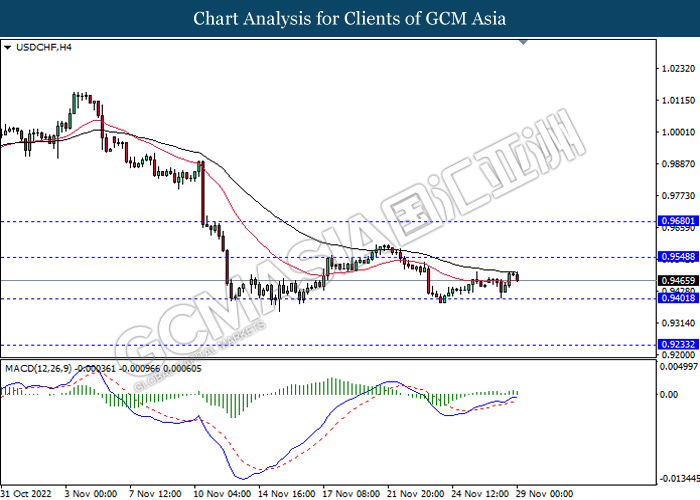Click the USDCHF,H4 symbol dropdown arrow
This screenshot has height=500, width=700.
7,47
